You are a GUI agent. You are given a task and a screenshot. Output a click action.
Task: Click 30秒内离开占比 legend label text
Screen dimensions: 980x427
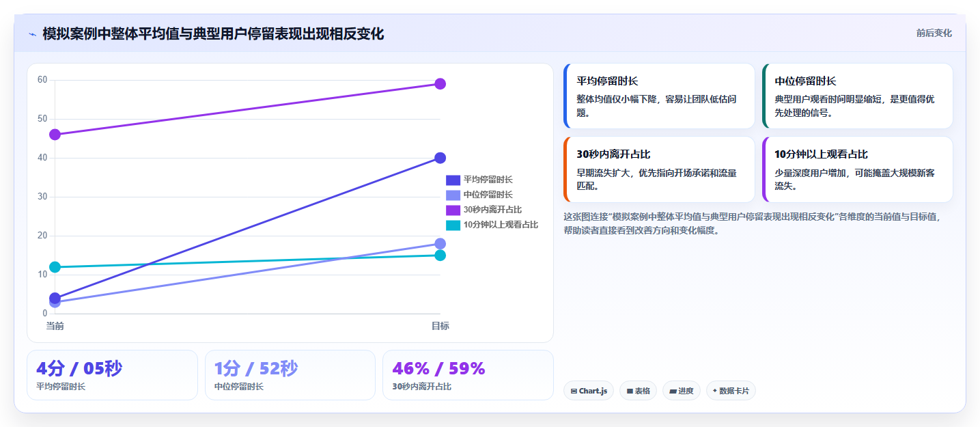[492, 210]
